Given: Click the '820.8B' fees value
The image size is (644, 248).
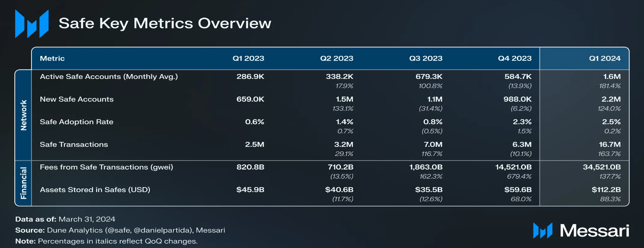Looking at the screenshot, I should click(250, 167).
